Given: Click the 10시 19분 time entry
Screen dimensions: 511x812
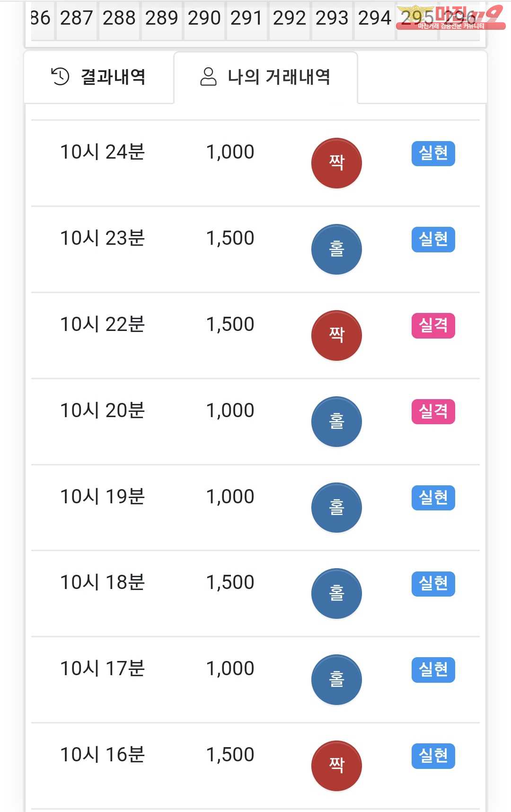Looking at the screenshot, I should [x=102, y=497].
